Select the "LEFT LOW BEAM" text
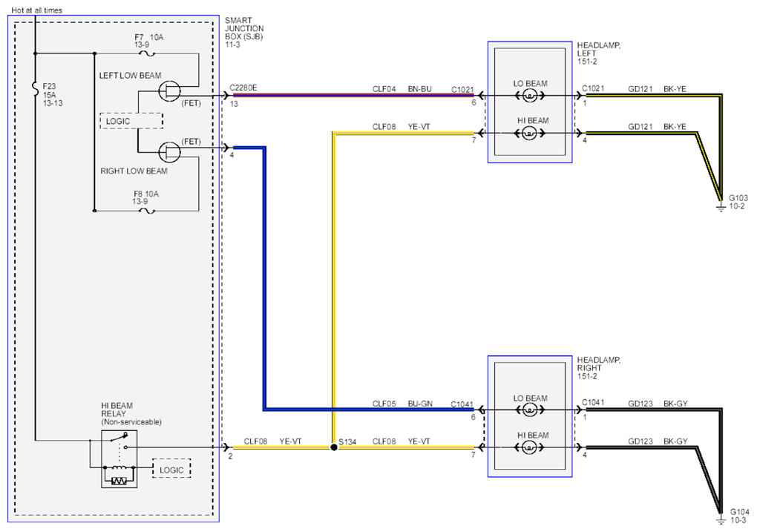The height and width of the screenshot is (532, 757). [x=130, y=76]
